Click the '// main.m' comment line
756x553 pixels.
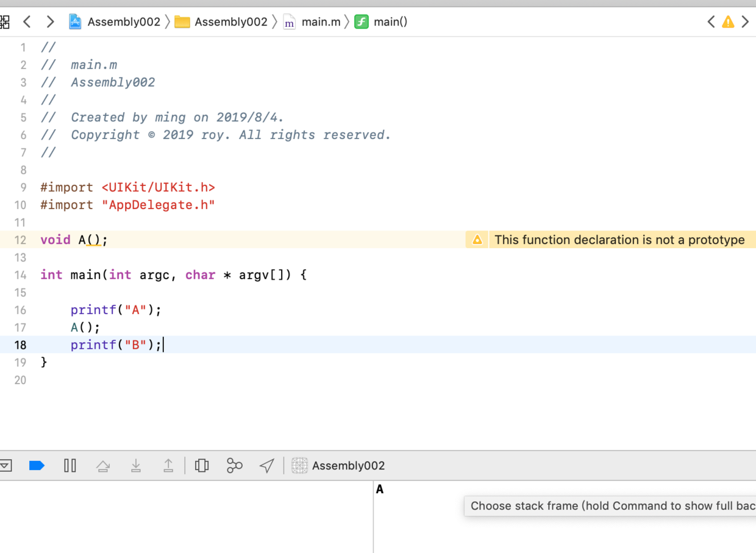[x=79, y=65]
